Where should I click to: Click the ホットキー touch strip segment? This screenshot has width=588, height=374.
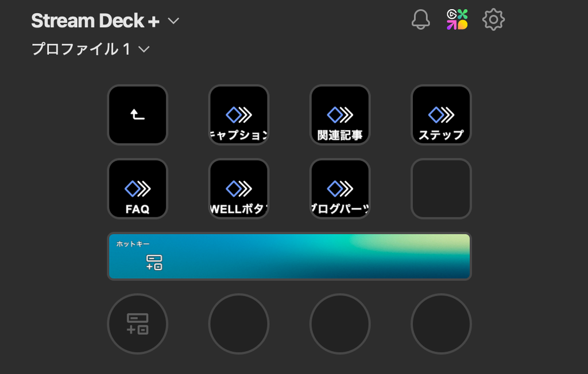(x=154, y=256)
